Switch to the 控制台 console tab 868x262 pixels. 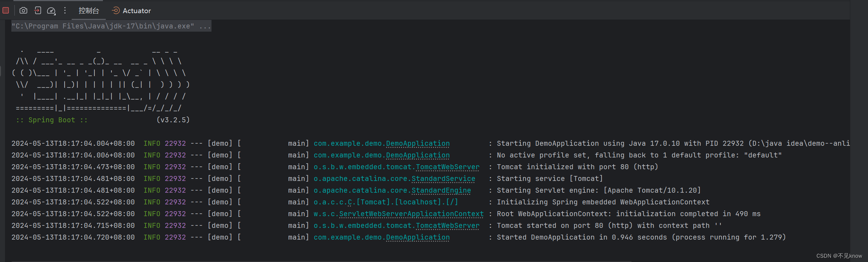[89, 11]
